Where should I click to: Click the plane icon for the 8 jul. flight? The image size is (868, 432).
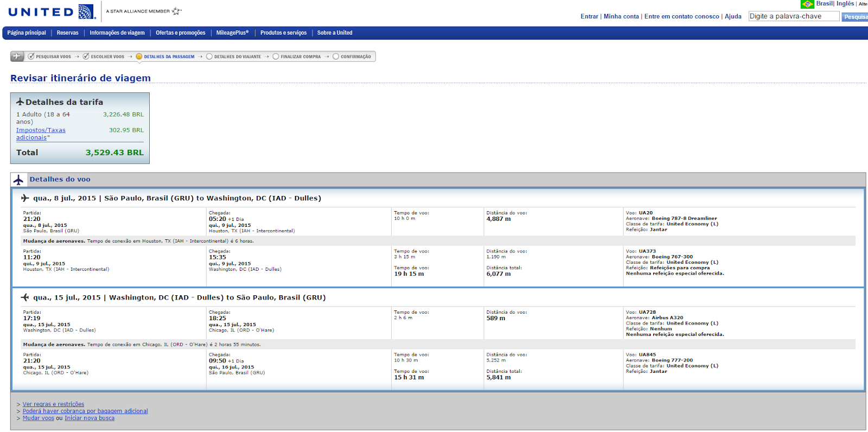[x=25, y=198]
